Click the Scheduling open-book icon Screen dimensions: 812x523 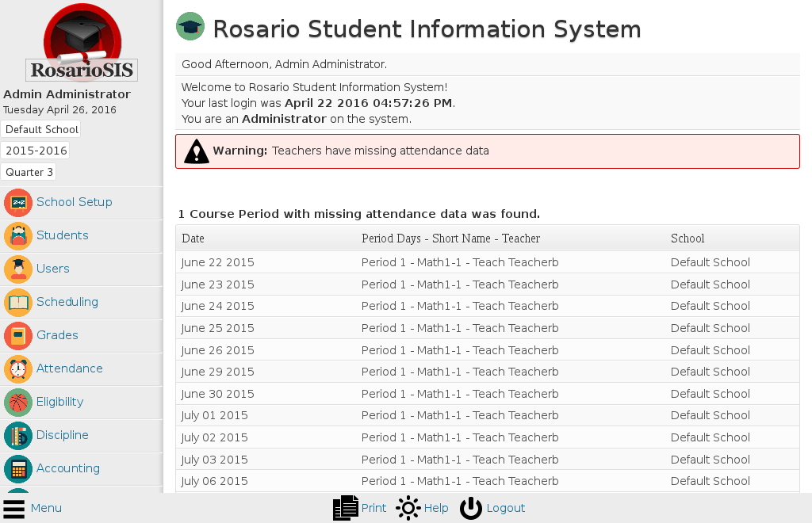click(x=18, y=302)
